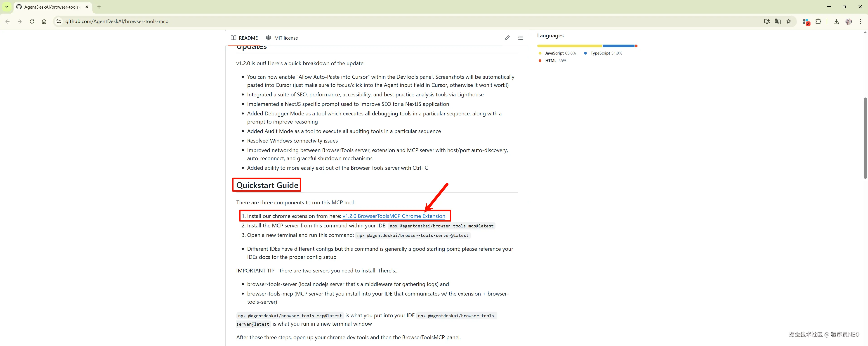Bookmark this page with star icon
The width and height of the screenshot is (868, 346).
click(788, 21)
